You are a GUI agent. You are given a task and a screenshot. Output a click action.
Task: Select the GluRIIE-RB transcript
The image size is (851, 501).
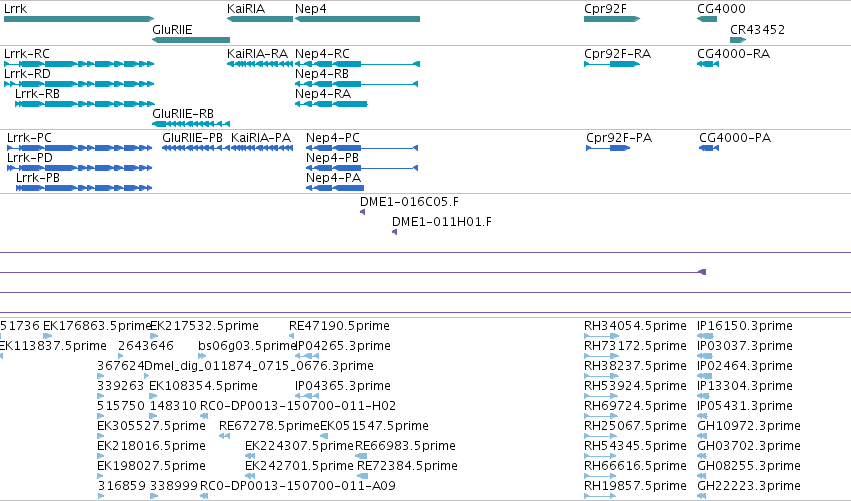click(x=191, y=124)
